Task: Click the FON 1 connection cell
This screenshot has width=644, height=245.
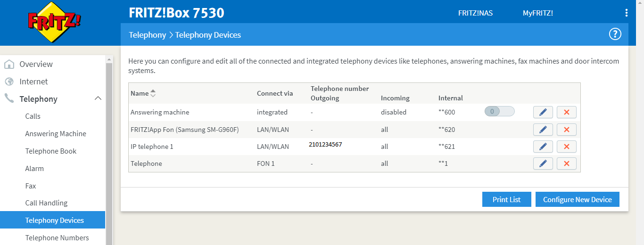Action: 266,163
